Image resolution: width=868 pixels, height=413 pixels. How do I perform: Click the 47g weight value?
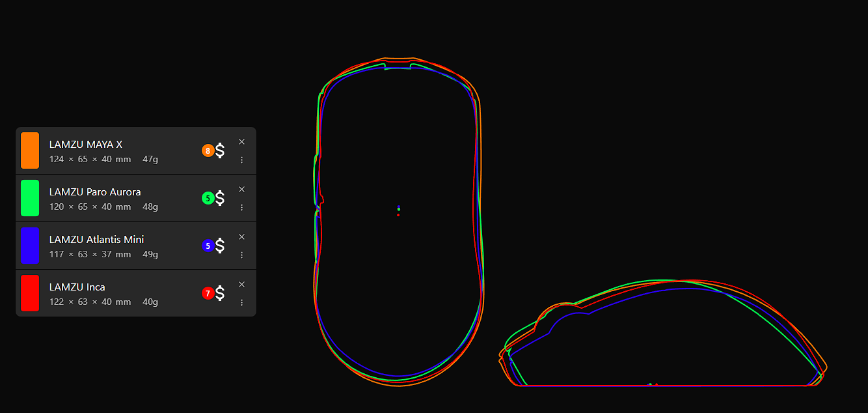coord(150,160)
